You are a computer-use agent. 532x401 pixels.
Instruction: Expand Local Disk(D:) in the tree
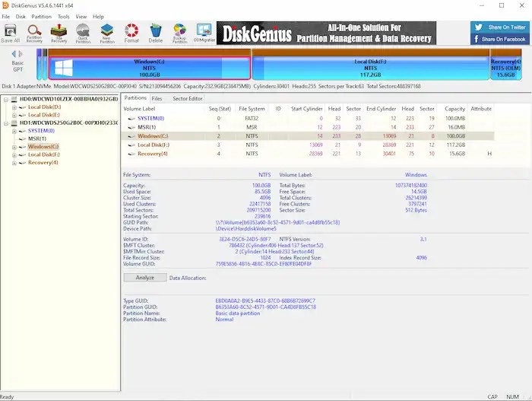tap(14, 107)
